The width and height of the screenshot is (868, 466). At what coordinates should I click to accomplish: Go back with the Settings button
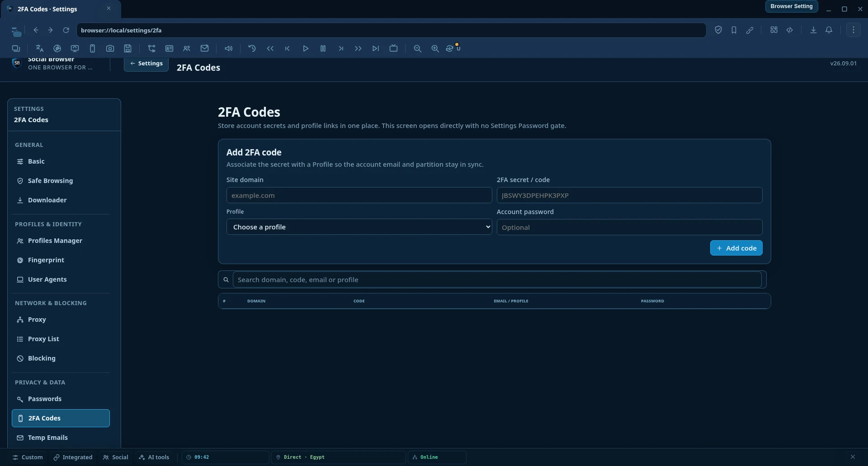[146, 64]
